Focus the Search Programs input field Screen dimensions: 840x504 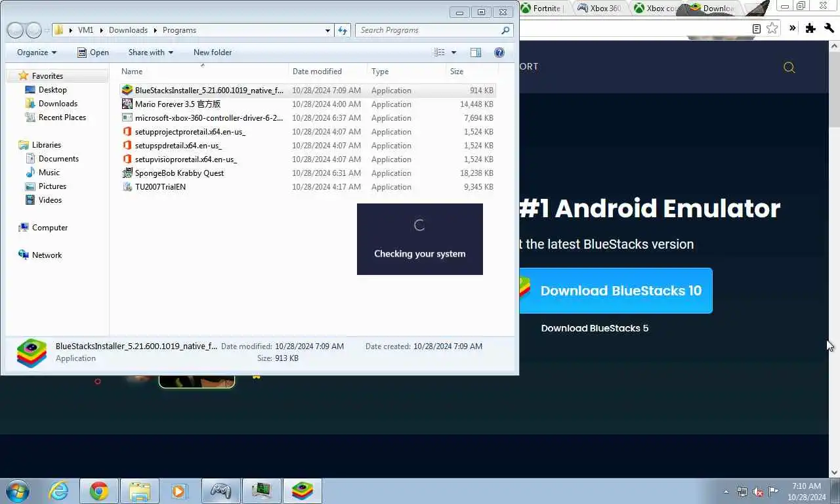tap(434, 30)
